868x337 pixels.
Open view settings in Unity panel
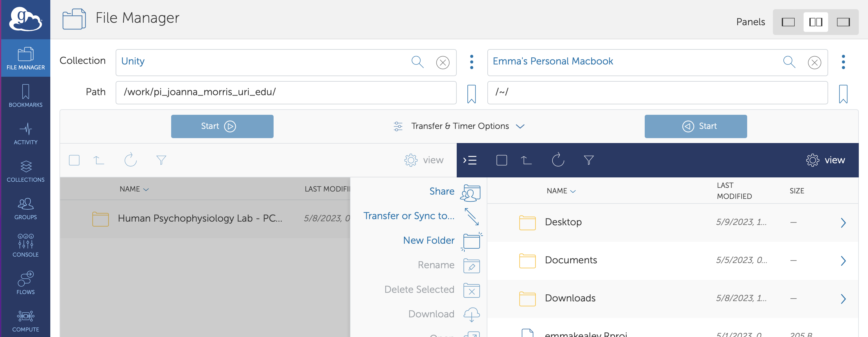[424, 160]
